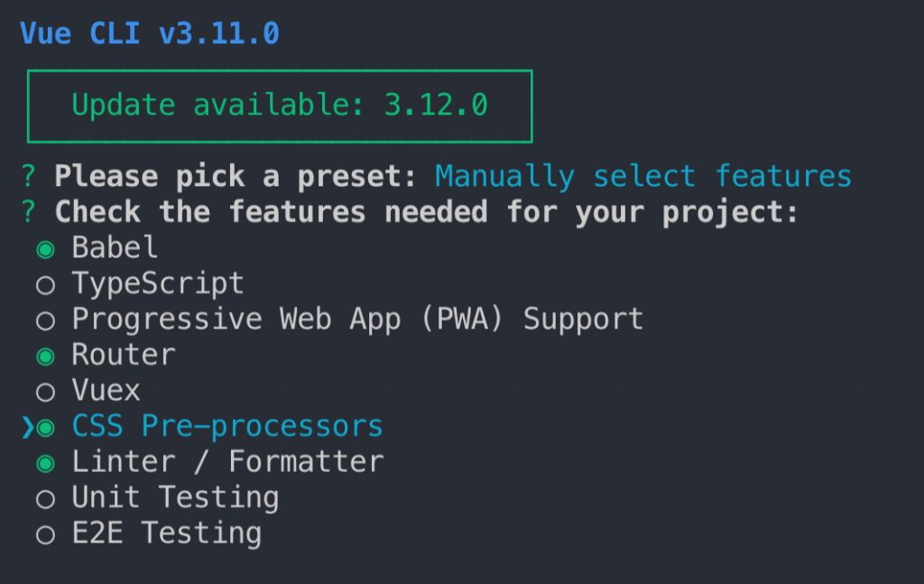This screenshot has width=924, height=584.
Task: Select the TypeScript list item label
Action: (158, 283)
